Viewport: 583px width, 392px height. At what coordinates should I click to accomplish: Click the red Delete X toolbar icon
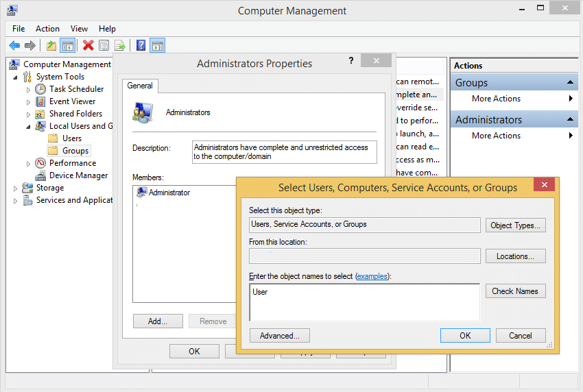click(88, 45)
